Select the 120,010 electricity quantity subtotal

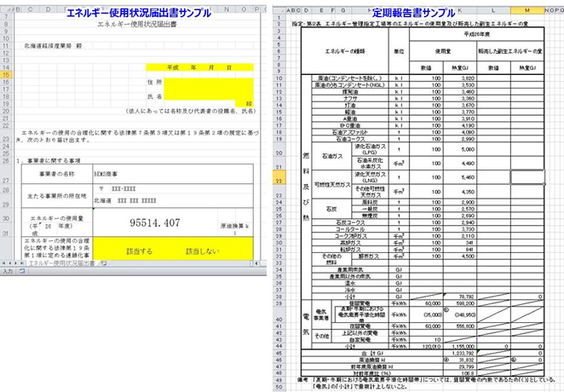tap(426, 346)
